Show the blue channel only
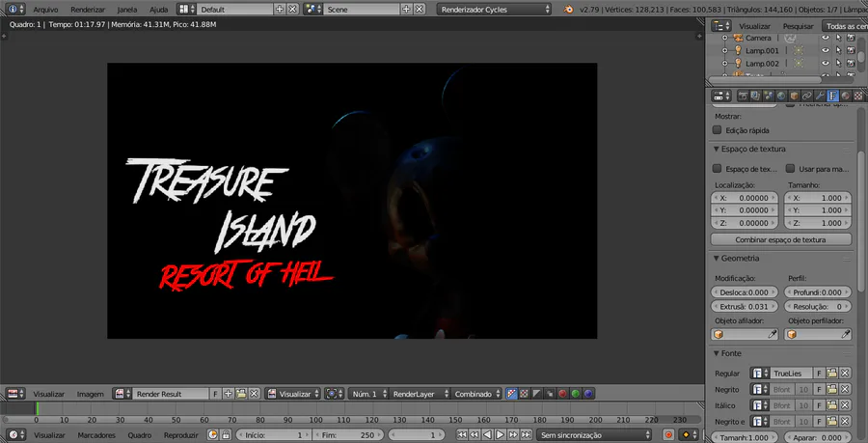 [x=588, y=394]
